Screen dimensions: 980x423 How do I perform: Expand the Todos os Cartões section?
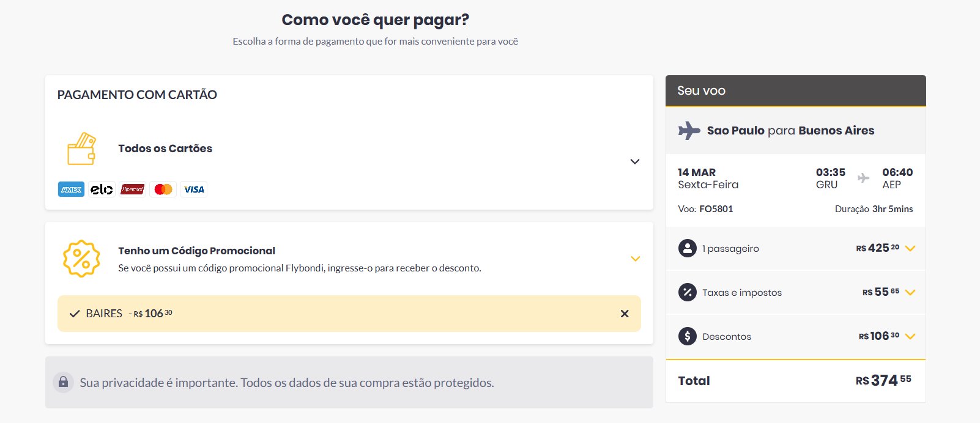(635, 161)
